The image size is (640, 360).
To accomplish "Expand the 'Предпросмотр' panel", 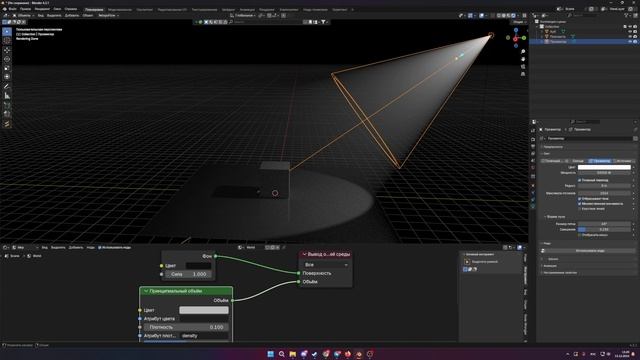I will click(553, 147).
